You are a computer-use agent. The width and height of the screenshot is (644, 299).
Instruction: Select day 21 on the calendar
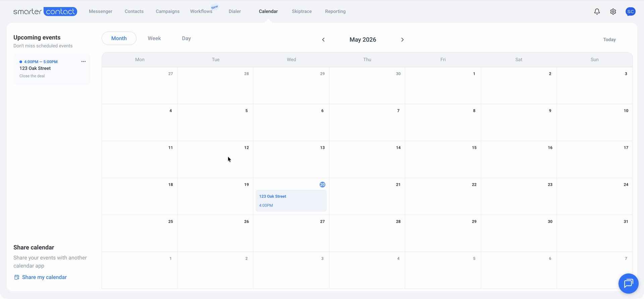tap(367, 196)
